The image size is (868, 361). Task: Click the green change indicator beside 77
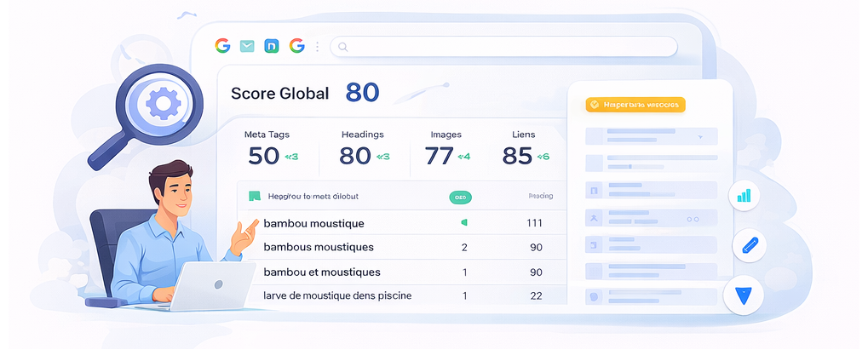coord(463,157)
